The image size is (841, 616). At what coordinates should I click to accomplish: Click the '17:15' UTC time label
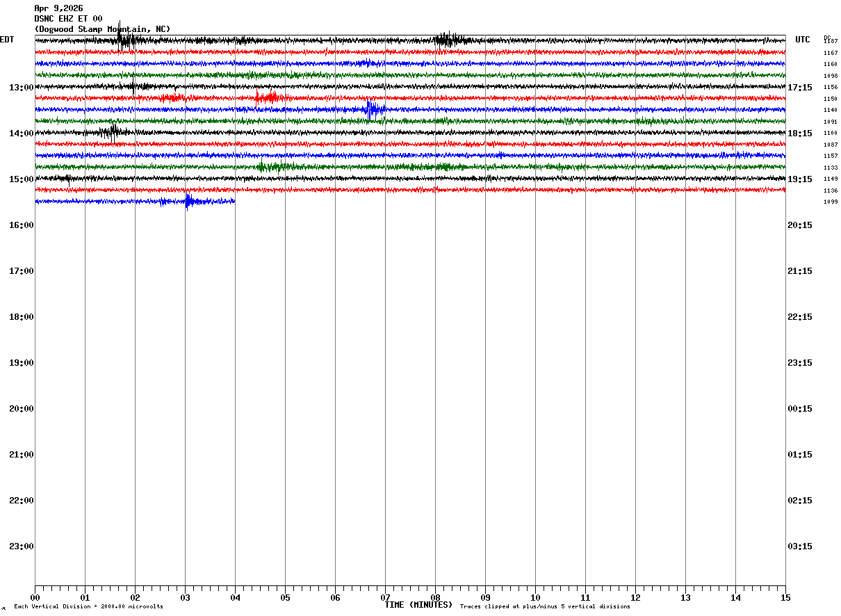tap(800, 87)
